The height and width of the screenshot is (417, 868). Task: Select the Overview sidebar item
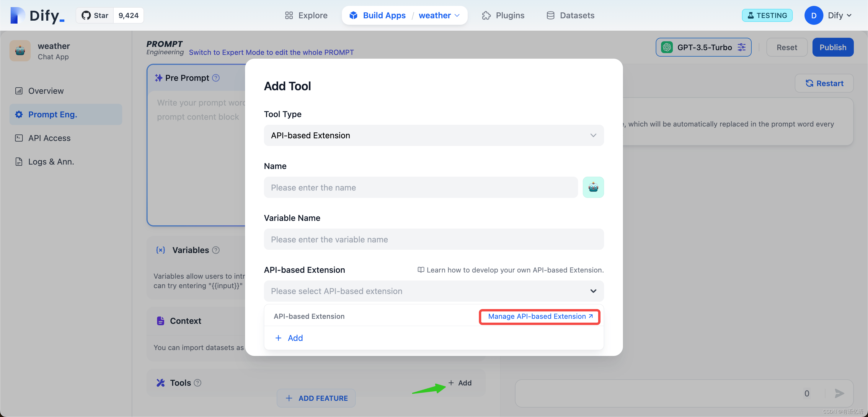[x=45, y=91]
